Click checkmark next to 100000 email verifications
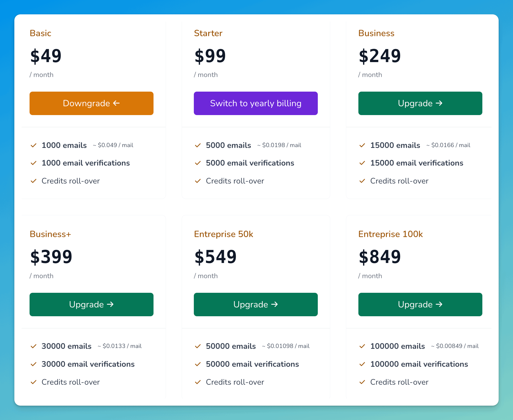This screenshot has height=420, width=513. point(362,364)
